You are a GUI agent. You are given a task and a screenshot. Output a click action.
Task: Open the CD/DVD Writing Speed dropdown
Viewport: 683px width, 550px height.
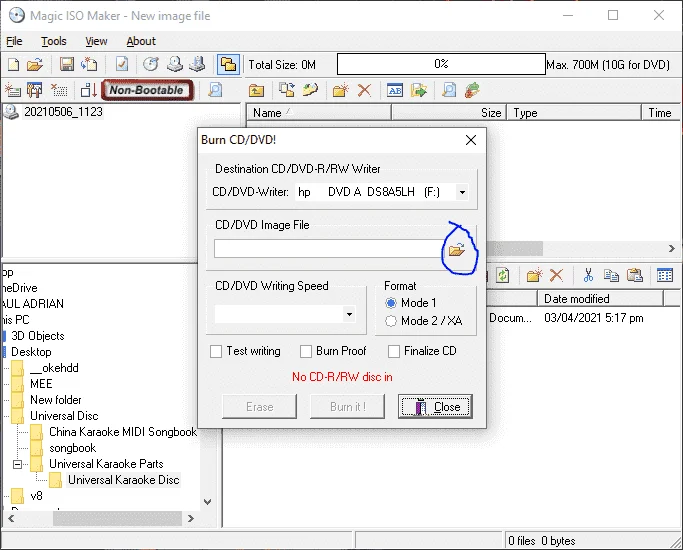coord(349,314)
